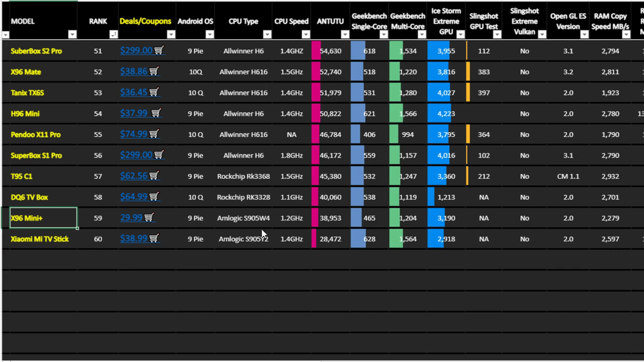
Task: Select the Geekbench single-core 628 cell
Action: tap(369, 239)
